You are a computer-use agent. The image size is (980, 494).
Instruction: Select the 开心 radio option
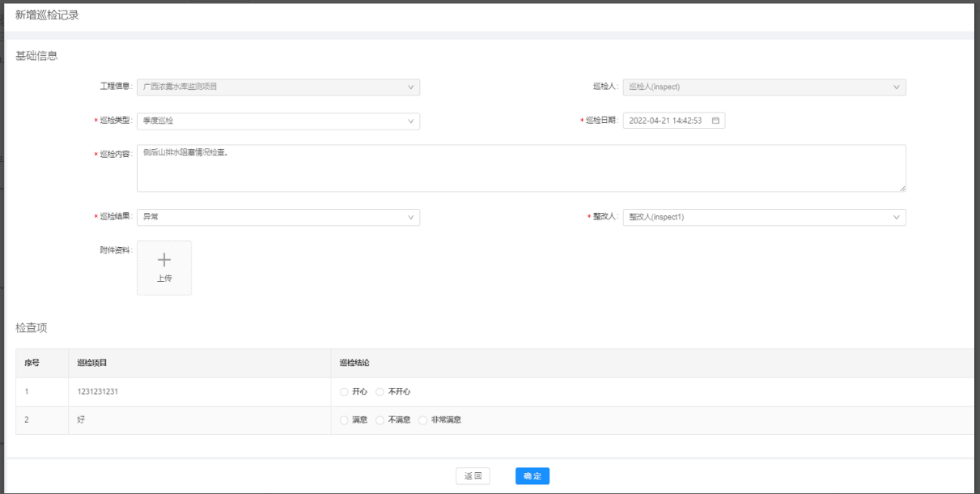(x=344, y=392)
